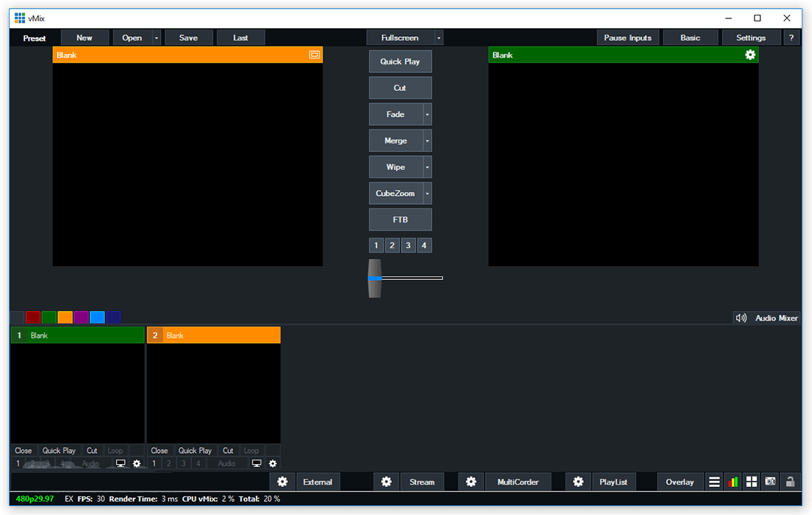Viewport: 812px width, 515px height.
Task: Select transition overlay button 1
Action: coord(376,245)
